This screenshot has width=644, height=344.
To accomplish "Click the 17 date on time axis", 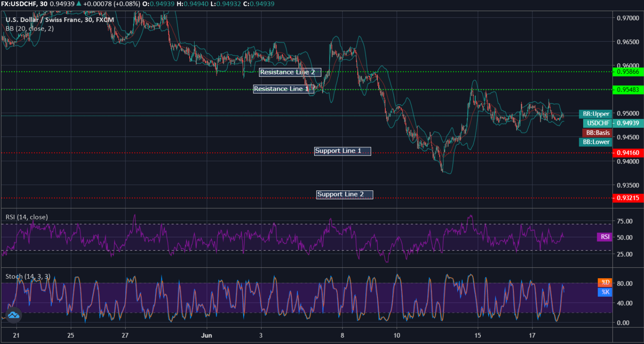I will click(532, 335).
